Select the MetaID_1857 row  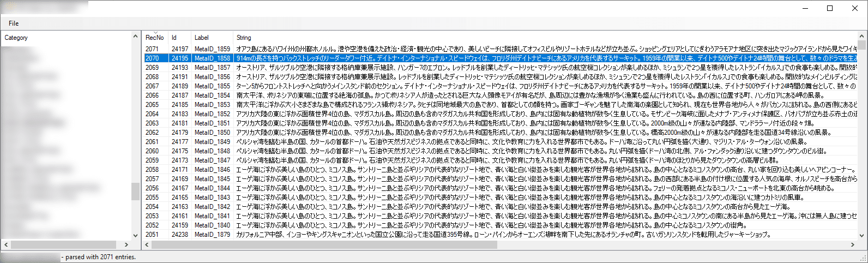pos(500,68)
